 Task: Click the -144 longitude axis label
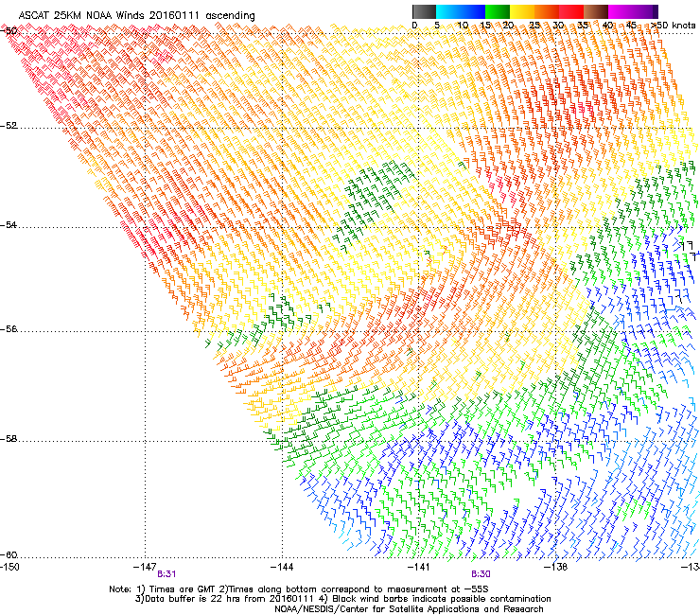click(282, 567)
